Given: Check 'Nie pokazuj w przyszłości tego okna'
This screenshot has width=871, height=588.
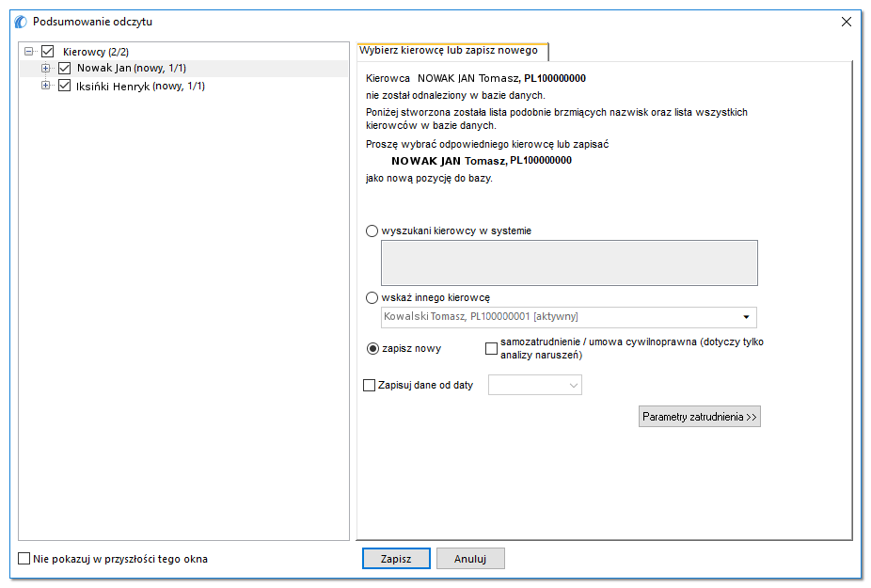Looking at the screenshot, I should click(24, 559).
